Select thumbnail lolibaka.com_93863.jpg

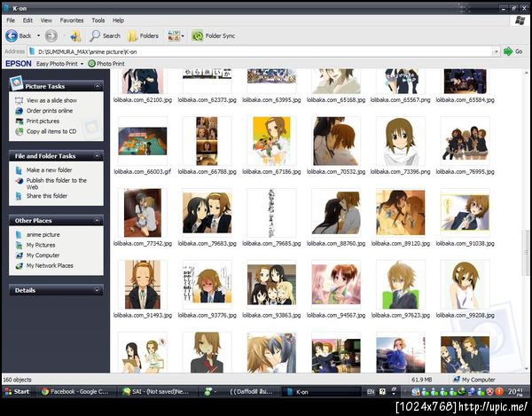[x=271, y=285]
